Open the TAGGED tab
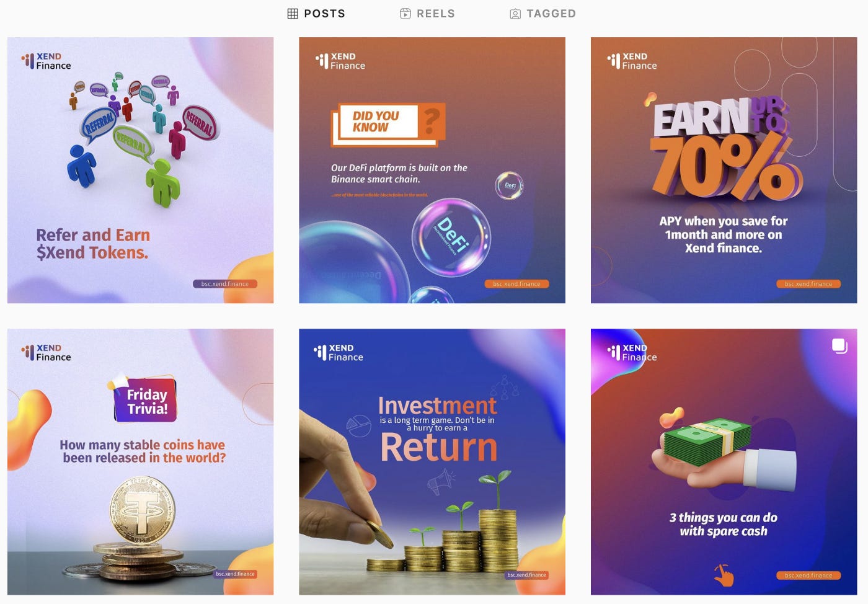Viewport: 868px width, 604px height. point(542,14)
